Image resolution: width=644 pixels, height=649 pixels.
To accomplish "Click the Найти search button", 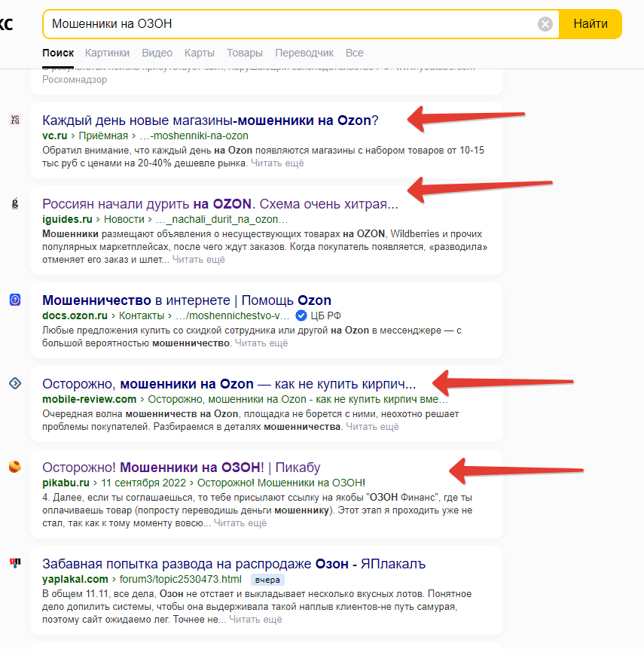I will point(591,24).
